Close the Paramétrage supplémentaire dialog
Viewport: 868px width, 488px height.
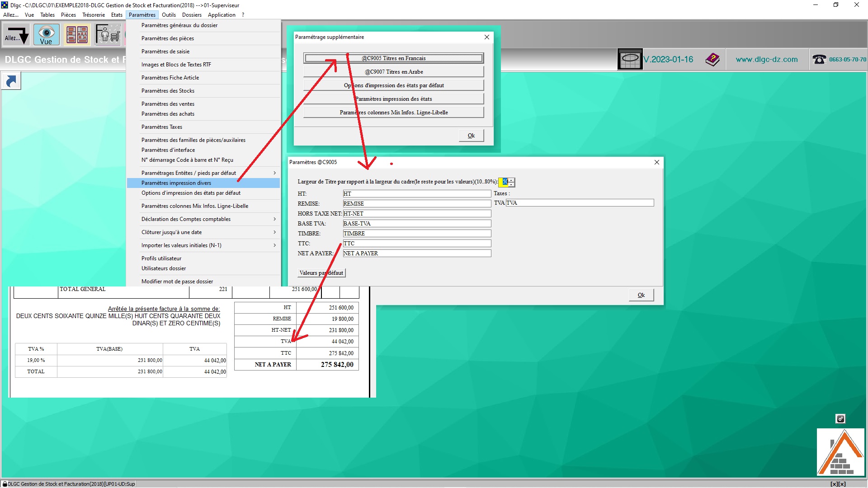487,37
